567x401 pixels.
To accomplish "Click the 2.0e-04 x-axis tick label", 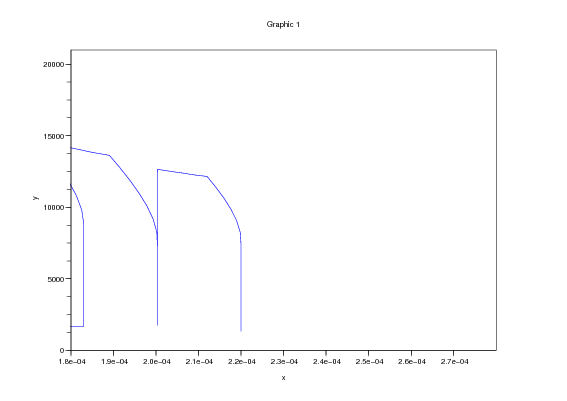I will (157, 362).
